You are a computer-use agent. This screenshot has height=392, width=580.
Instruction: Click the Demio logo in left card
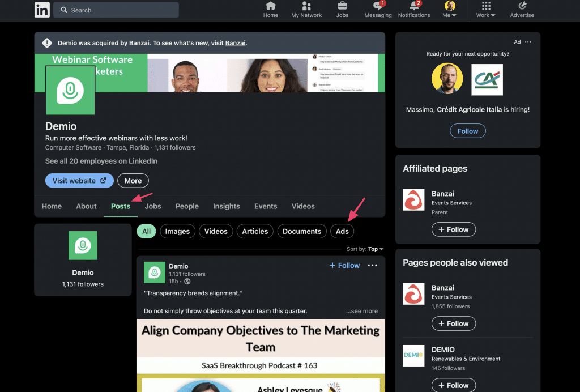tap(83, 245)
